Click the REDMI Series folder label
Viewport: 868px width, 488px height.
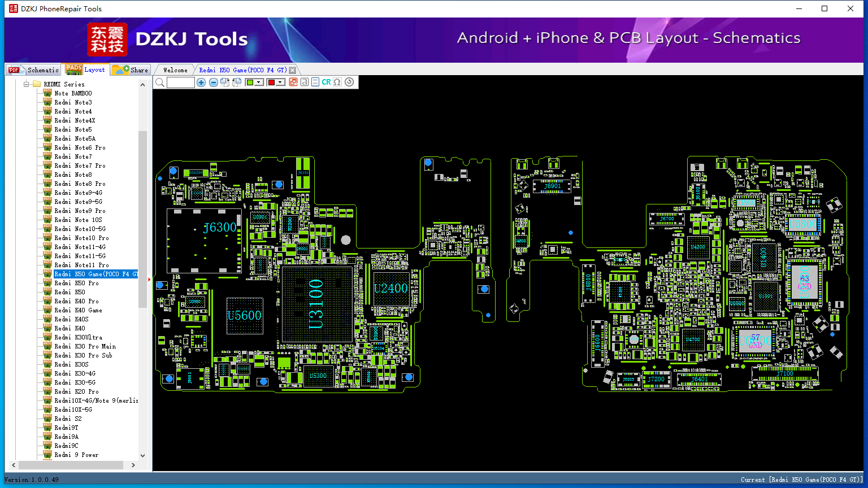(x=64, y=84)
